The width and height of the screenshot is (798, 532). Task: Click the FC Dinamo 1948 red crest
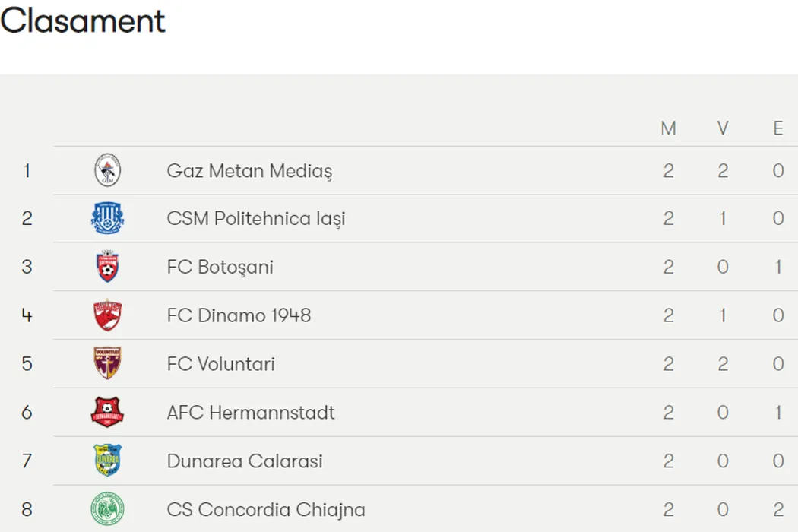pos(107,315)
